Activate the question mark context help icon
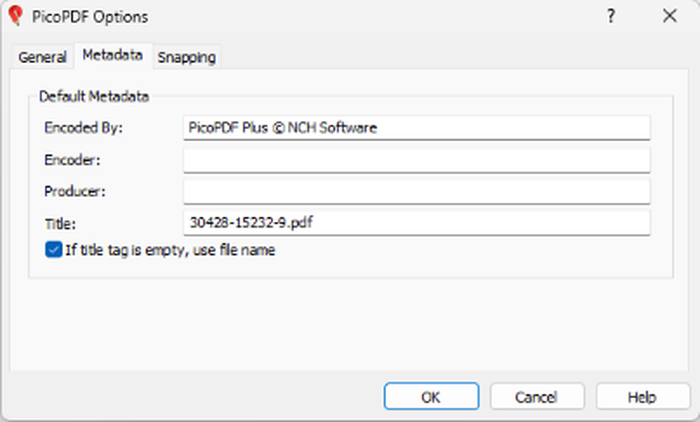 point(611,16)
